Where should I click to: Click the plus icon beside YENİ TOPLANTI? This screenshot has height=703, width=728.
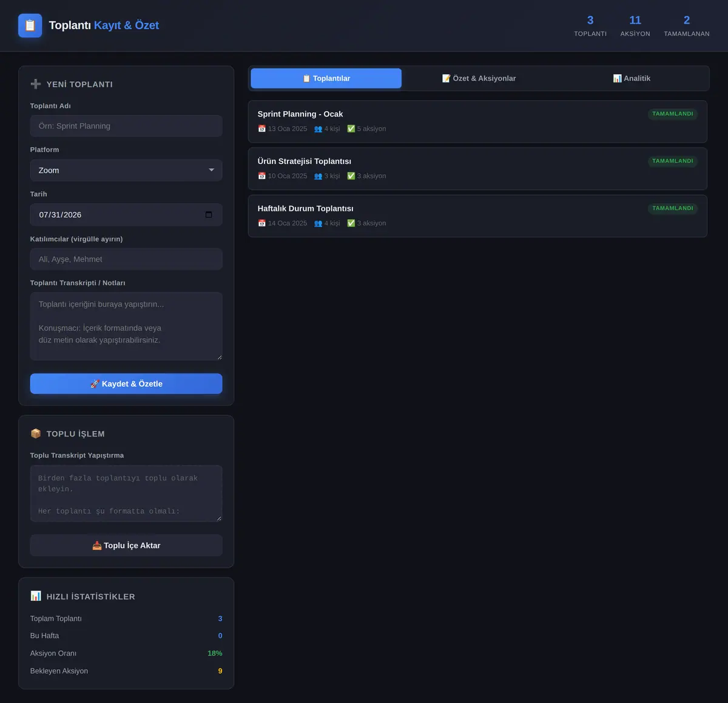click(36, 84)
